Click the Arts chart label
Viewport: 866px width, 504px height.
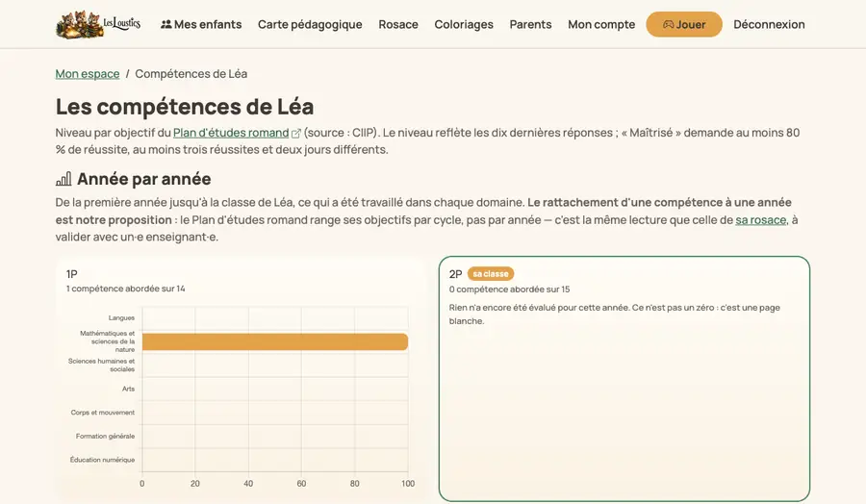point(128,389)
